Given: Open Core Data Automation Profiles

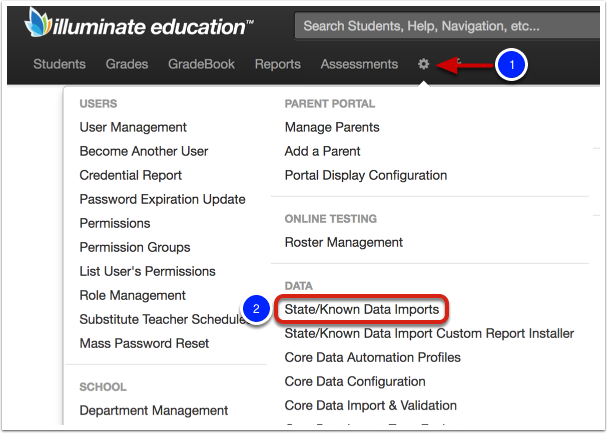Looking at the screenshot, I should pyautogui.click(x=373, y=358).
